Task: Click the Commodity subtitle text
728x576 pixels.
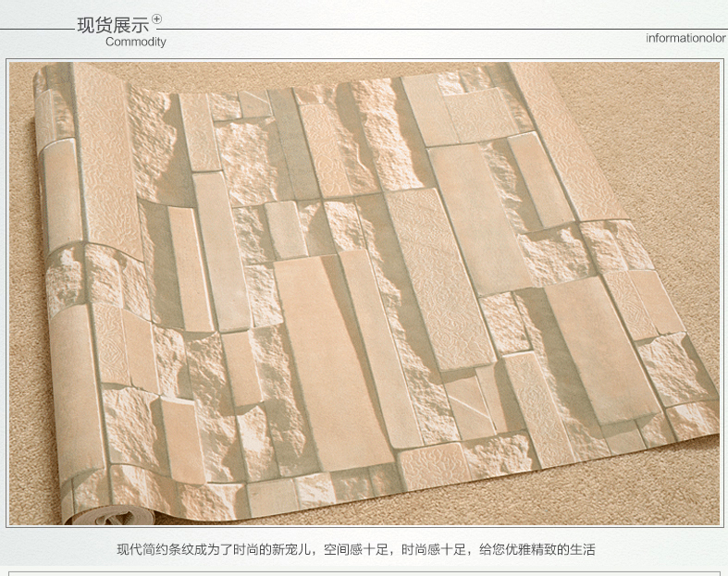Action: click(x=135, y=42)
